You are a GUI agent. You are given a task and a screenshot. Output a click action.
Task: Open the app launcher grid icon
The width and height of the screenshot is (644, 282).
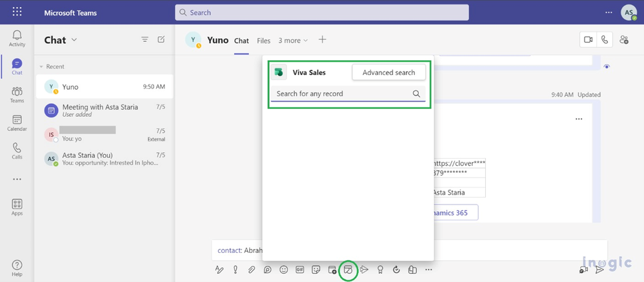(x=17, y=12)
